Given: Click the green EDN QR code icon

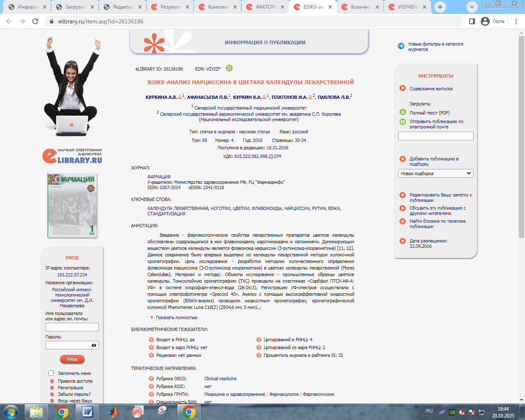Looking at the screenshot, I should point(229,68).
